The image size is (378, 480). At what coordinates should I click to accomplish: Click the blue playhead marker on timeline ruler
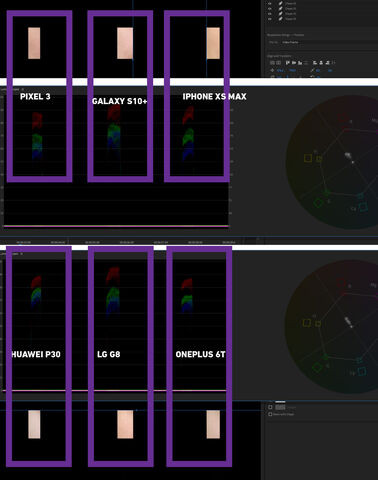(20, 244)
